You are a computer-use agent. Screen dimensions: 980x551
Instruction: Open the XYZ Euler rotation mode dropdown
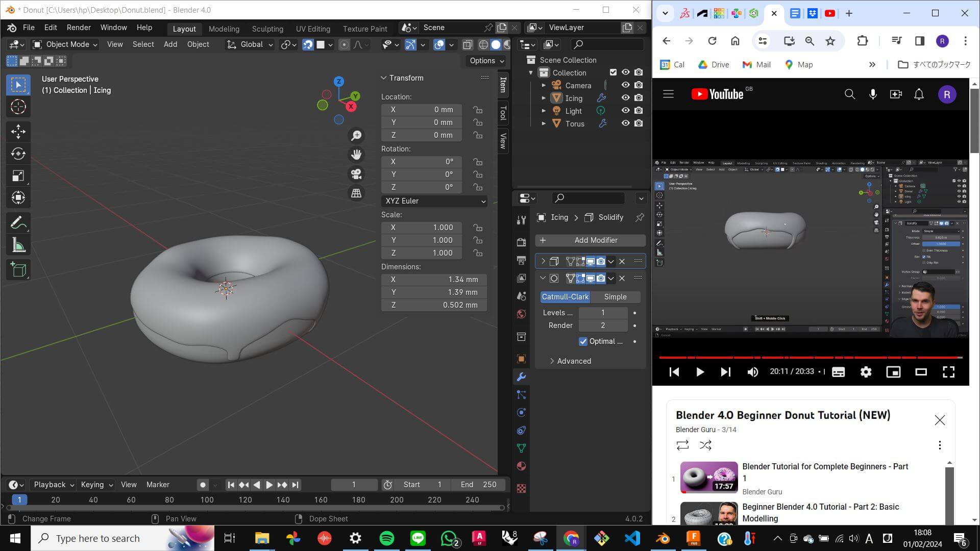click(434, 201)
